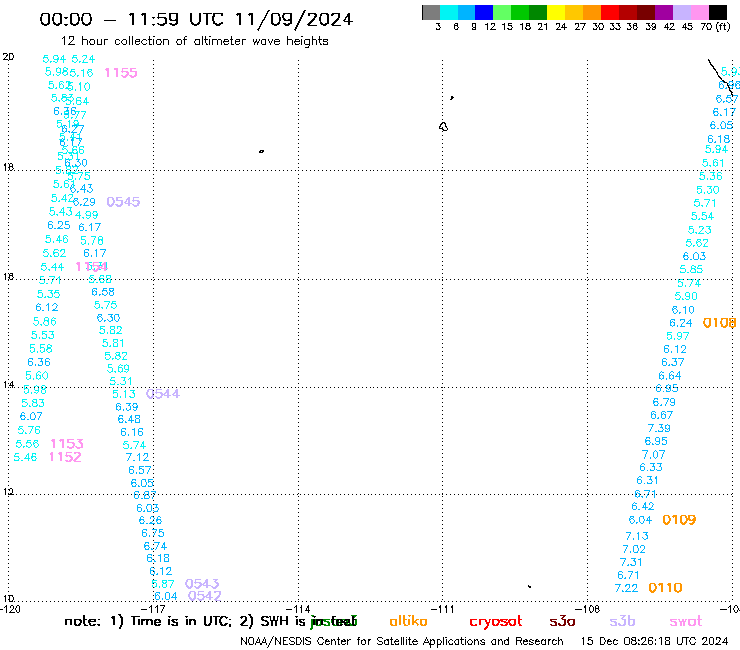This screenshot has width=740, height=650.
Task: Choose the orange swatch left of the 30 ft mark
Action: [591, 12]
